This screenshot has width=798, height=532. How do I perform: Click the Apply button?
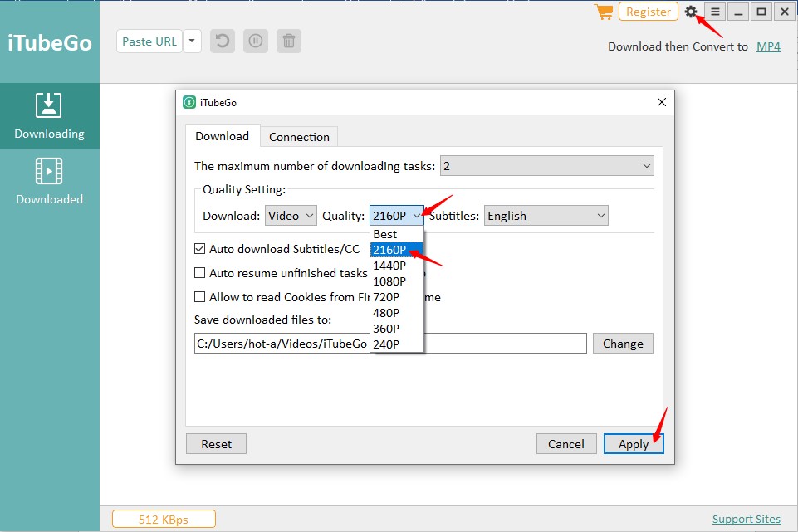click(634, 444)
